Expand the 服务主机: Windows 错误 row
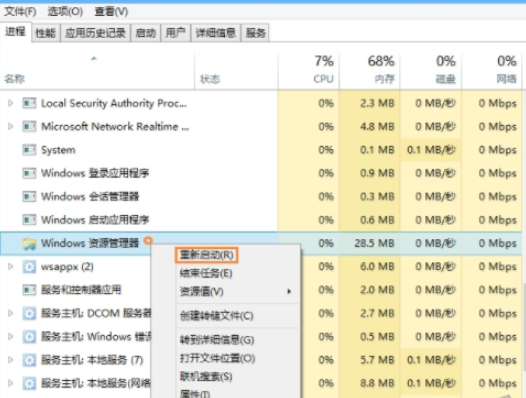 10,337
